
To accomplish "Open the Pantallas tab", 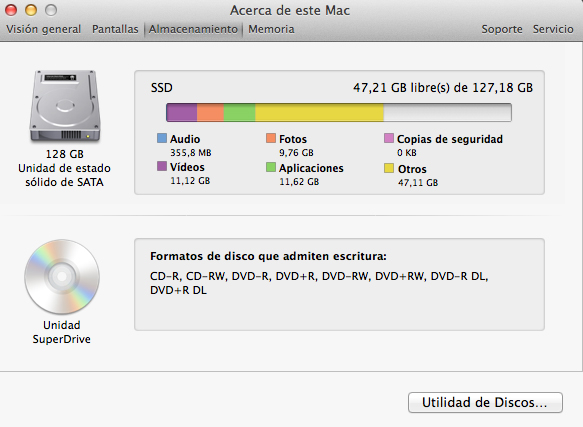I will 115,29.
